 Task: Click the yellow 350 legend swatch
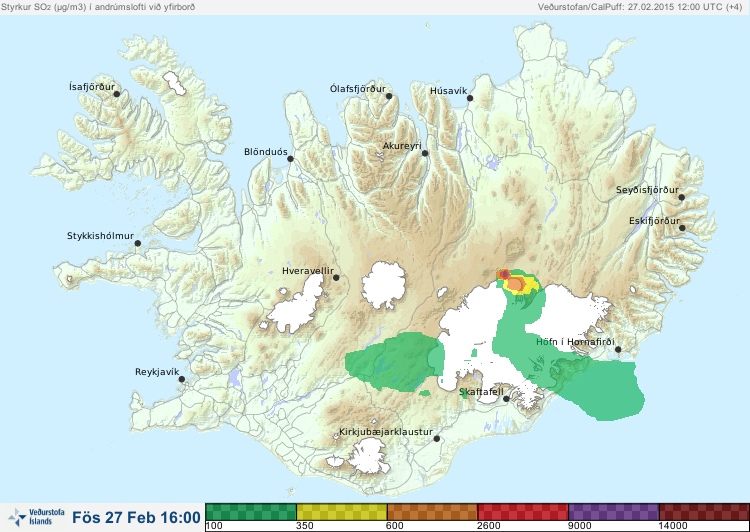coord(342,512)
